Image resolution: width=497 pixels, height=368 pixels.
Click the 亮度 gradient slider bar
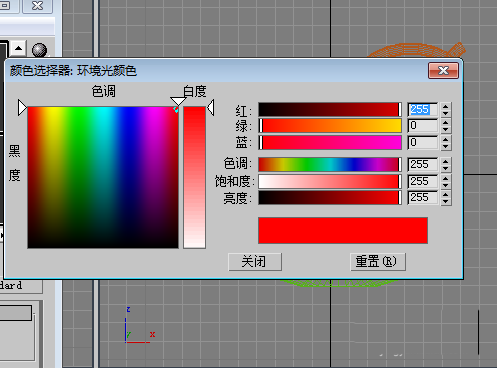coord(330,197)
